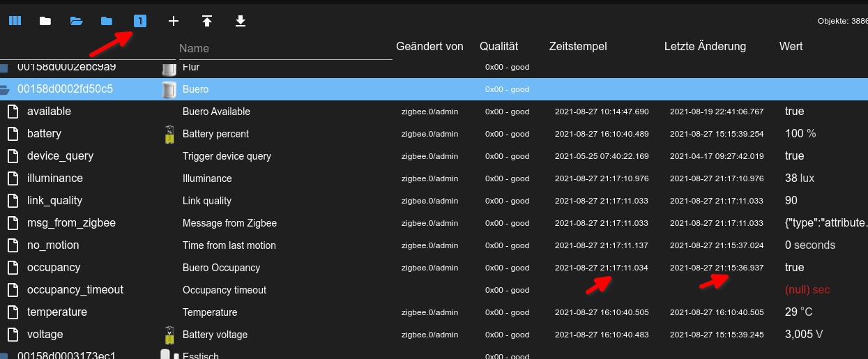Click the battery icon next to Battery percent
This screenshot has width=868, height=359.
point(169,134)
